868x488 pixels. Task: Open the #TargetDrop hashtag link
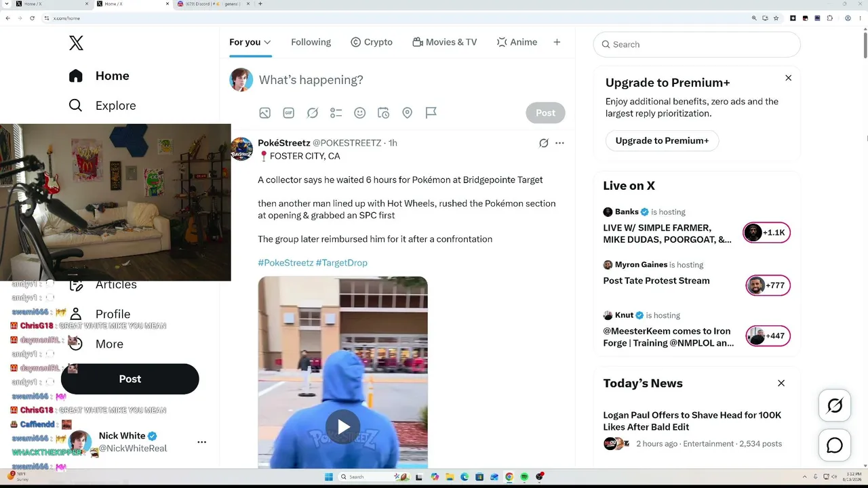pyautogui.click(x=342, y=263)
